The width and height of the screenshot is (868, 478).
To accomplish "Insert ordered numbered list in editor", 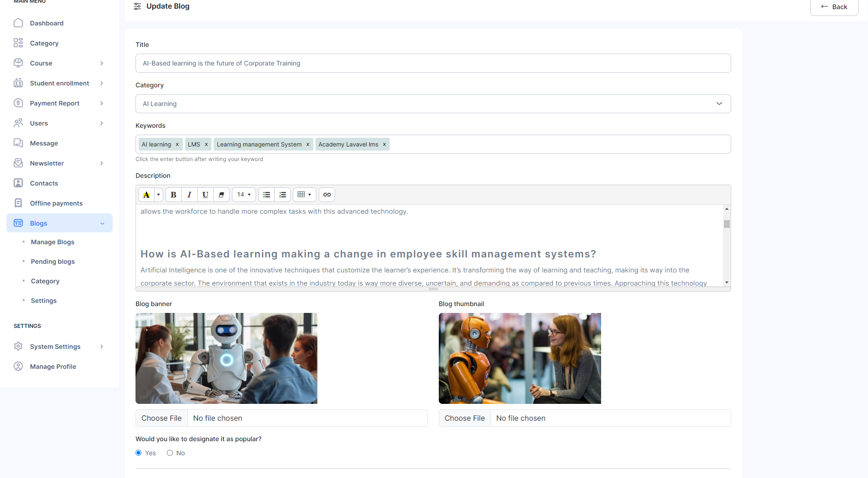I will [x=282, y=195].
